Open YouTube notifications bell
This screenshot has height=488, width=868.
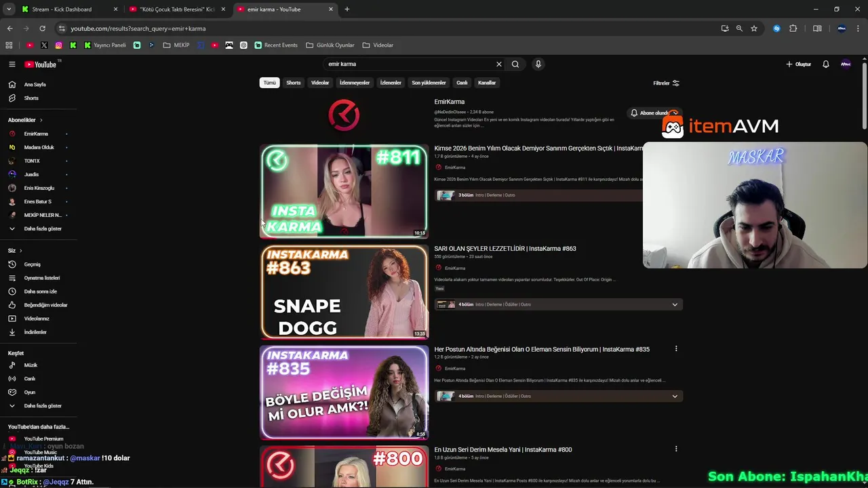coord(826,64)
